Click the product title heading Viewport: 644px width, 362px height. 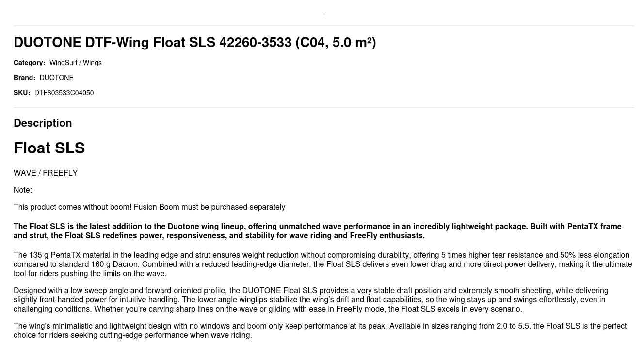pos(194,43)
